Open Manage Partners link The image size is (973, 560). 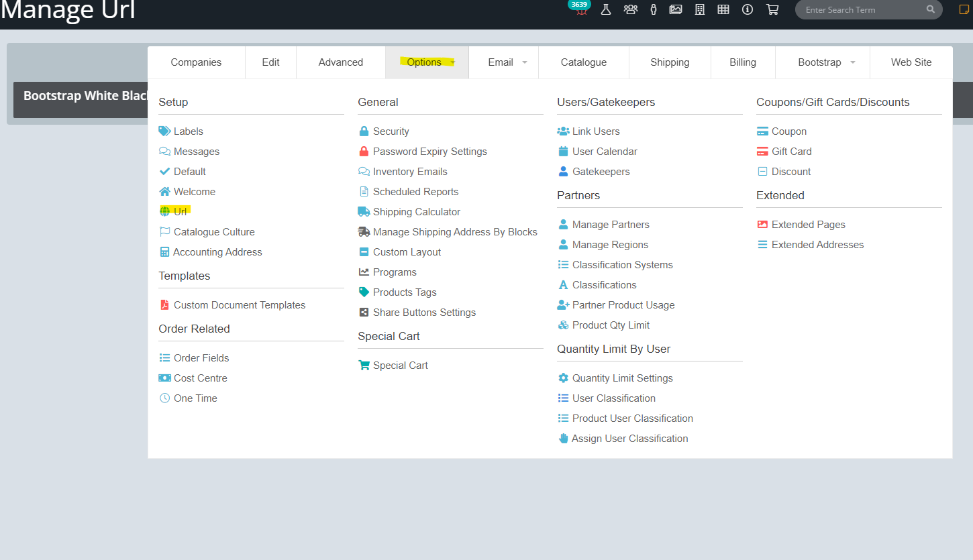point(611,225)
